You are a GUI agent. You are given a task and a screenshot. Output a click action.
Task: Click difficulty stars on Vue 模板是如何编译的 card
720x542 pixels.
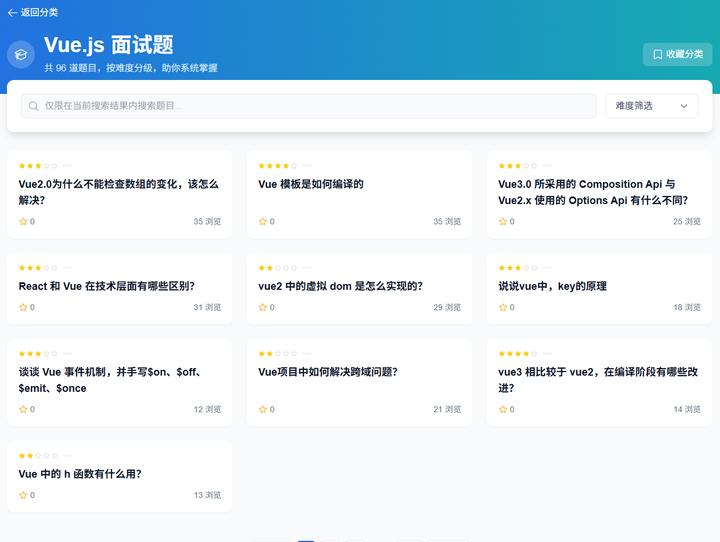tap(278, 166)
